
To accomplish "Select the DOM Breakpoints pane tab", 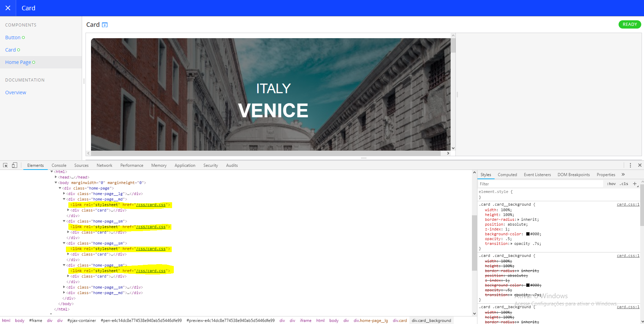I will click(x=574, y=175).
